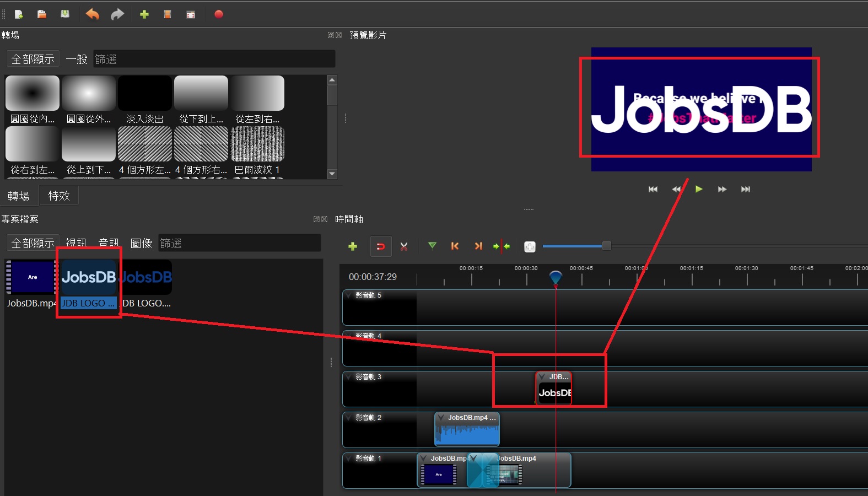Open the profile chooser icon
The height and width of the screenshot is (496, 868).
tap(168, 14)
